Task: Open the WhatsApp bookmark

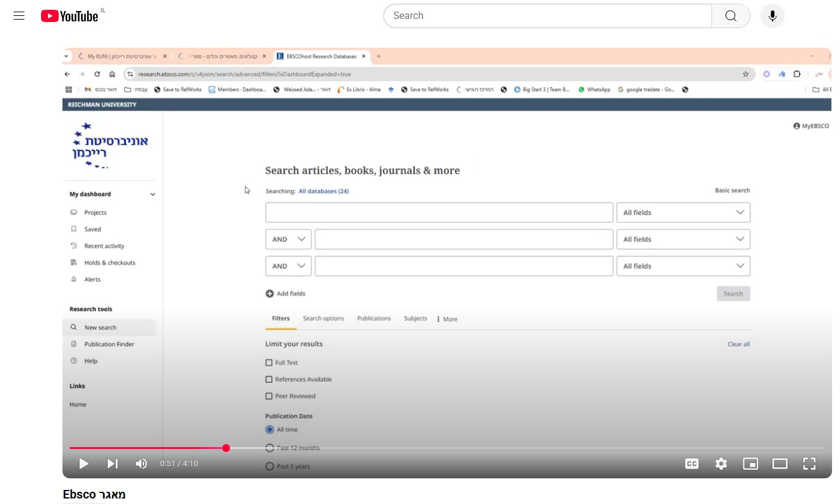Action: 594,89
